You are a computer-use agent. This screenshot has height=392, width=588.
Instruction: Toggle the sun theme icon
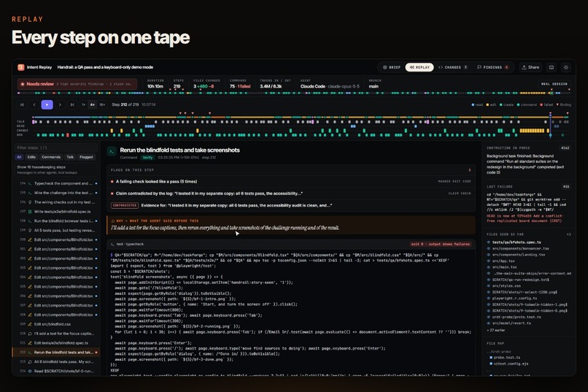(566, 67)
